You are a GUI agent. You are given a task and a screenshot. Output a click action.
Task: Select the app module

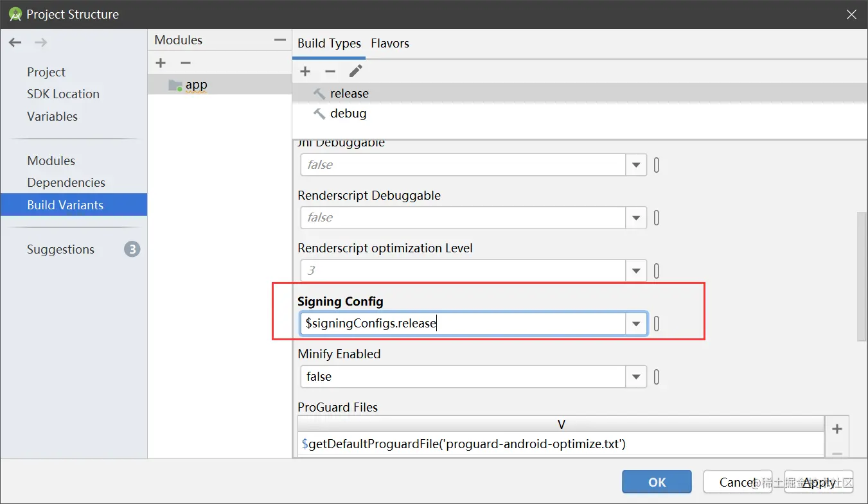pos(219,85)
